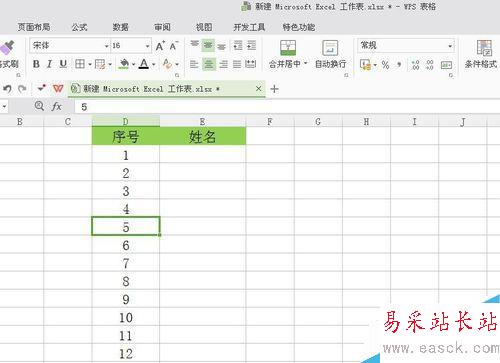Enable Wrap Text (自动换行)
The height and width of the screenshot is (363, 500).
coord(330,54)
